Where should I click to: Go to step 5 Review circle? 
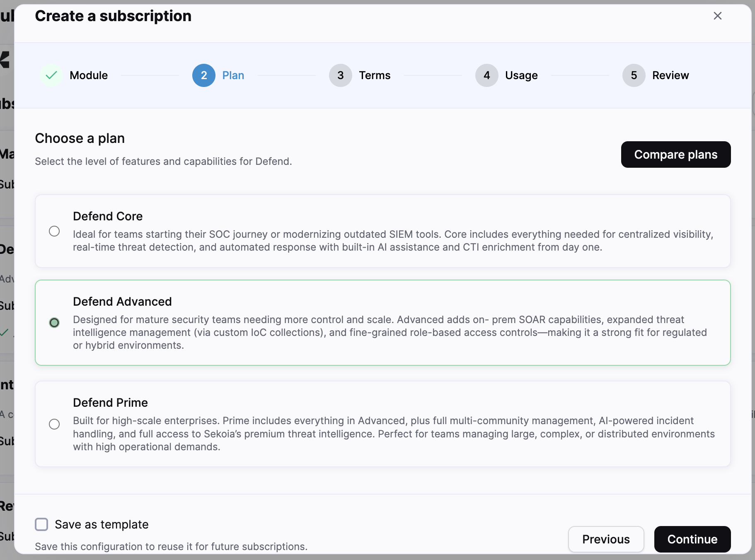click(x=634, y=75)
